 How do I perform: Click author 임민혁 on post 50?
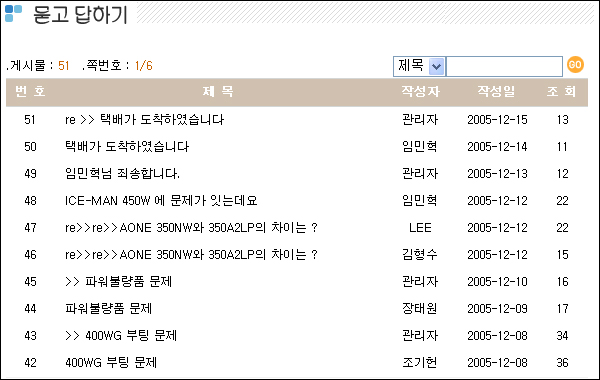pos(420,147)
